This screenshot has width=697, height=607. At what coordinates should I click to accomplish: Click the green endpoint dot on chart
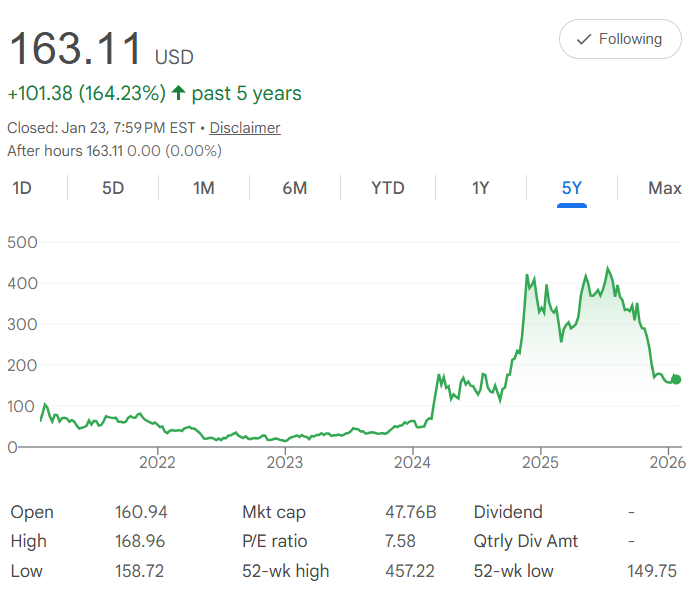[x=676, y=379]
